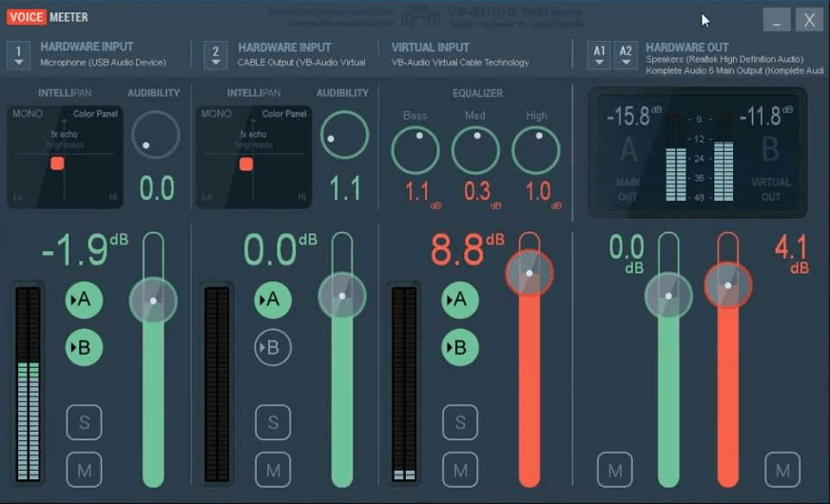Click the Hardware Out header label
830x504 pixels.
(687, 48)
